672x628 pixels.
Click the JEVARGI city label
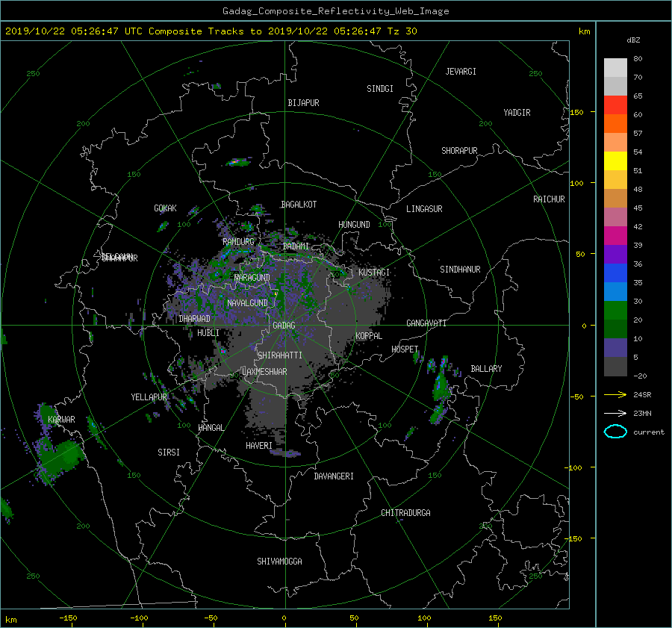(461, 72)
